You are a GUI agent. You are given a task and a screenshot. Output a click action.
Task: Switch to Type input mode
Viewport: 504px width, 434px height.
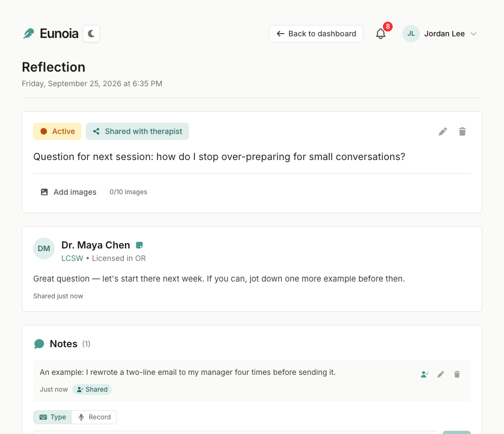(52, 417)
